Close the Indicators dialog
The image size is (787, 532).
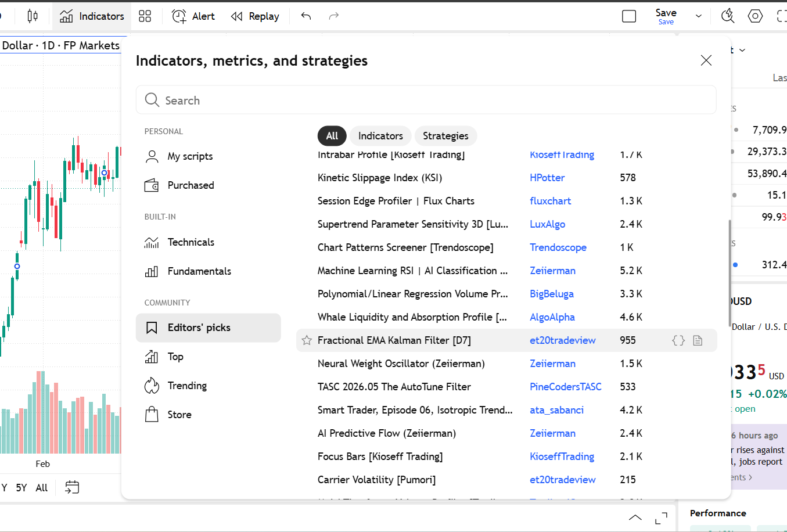tap(706, 60)
